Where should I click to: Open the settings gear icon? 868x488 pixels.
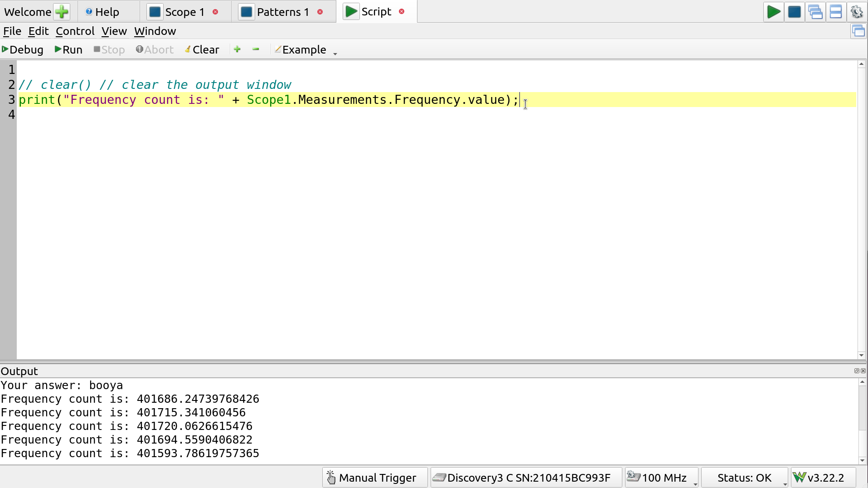pos(856,12)
